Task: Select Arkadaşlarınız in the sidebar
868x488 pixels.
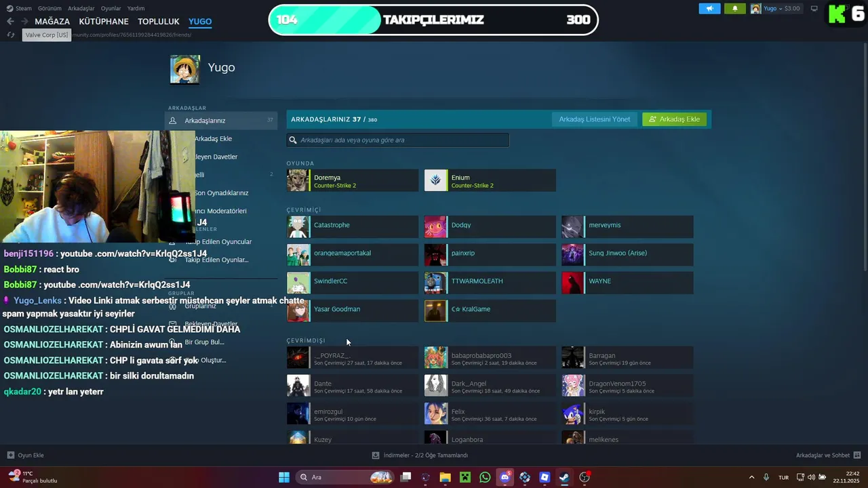Action: pos(221,121)
